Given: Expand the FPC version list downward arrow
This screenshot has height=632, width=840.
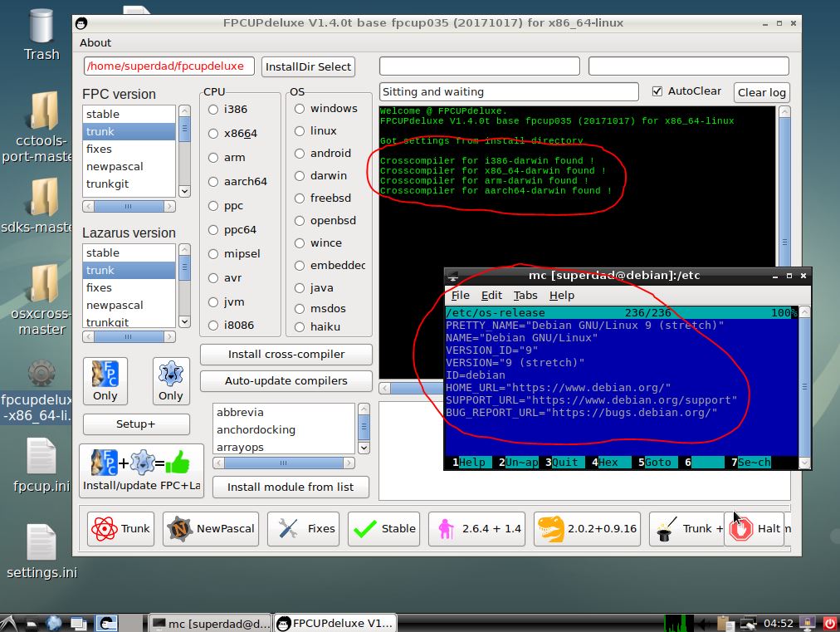Looking at the screenshot, I should tap(184, 192).
